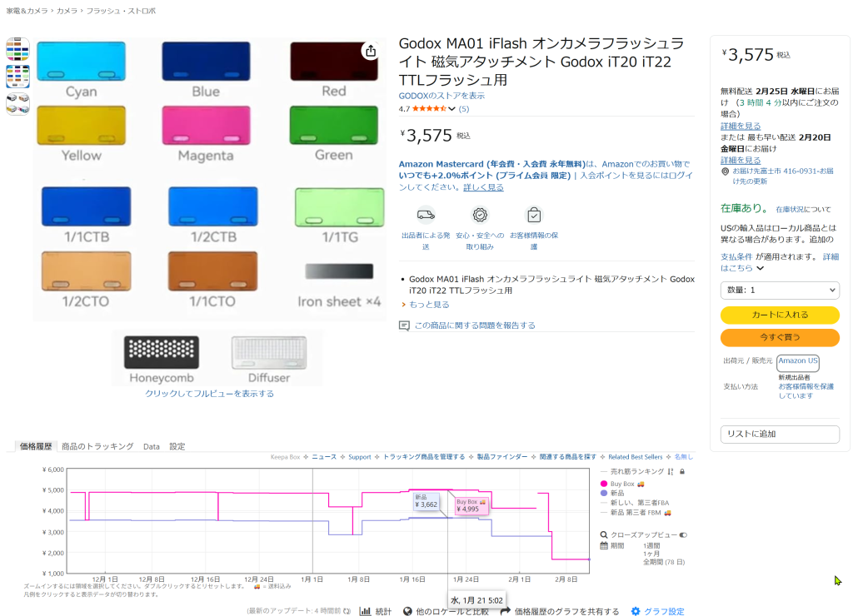This screenshot has width=853, height=616.
Task: Expand もっと見る under product description
Action: (429, 305)
